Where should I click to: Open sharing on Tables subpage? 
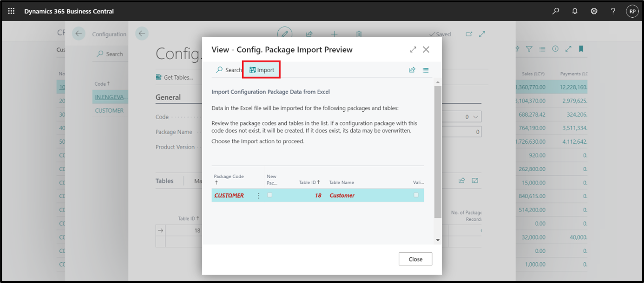click(x=462, y=181)
